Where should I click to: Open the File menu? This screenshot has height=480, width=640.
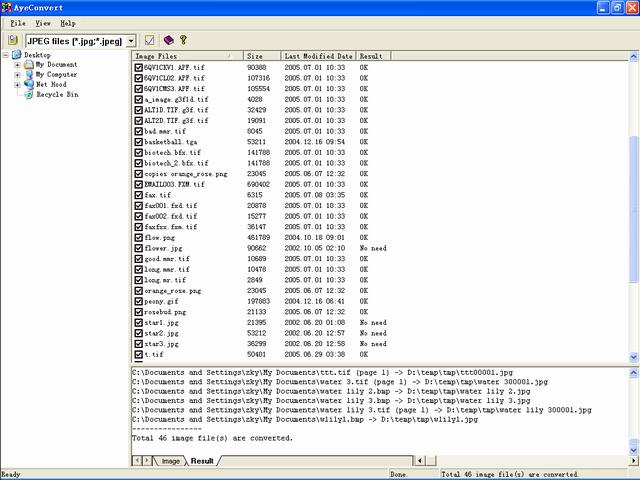(18, 22)
